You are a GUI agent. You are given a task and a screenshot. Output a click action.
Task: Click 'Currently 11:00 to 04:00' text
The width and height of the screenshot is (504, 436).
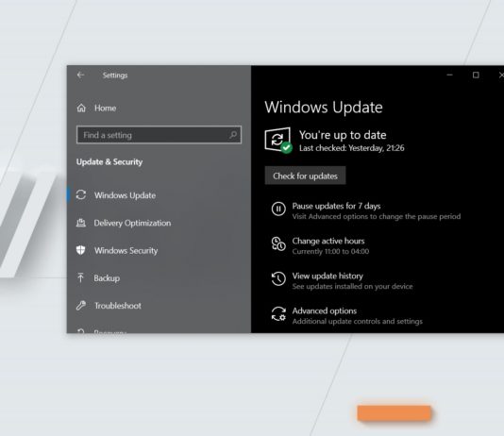[x=330, y=252]
